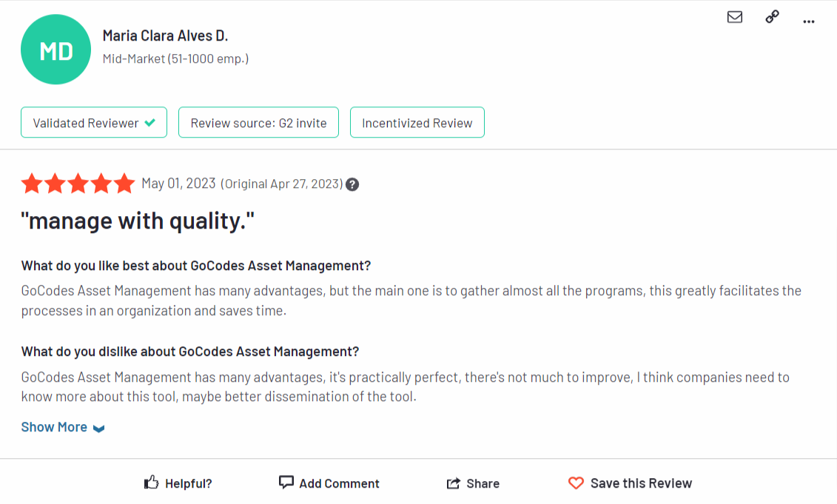Image resolution: width=837 pixels, height=504 pixels.
Task: Click the five-star rating
Action: 78,183
